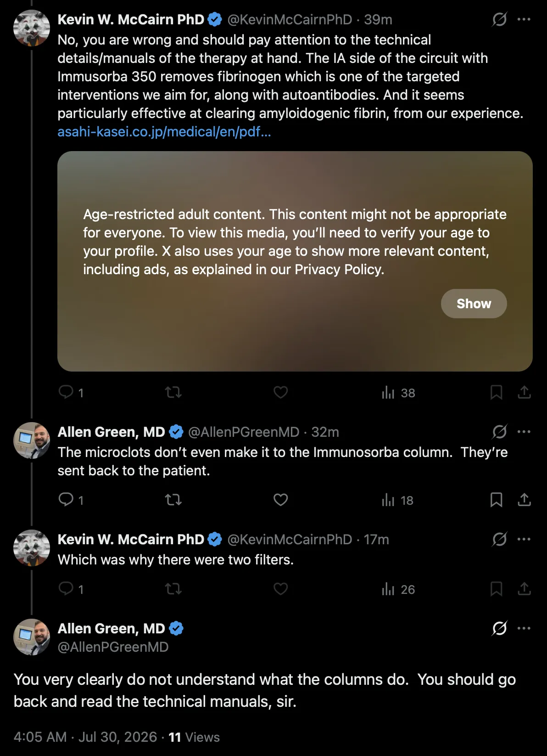Open more options on Kevin's 39m tweet

524,19
